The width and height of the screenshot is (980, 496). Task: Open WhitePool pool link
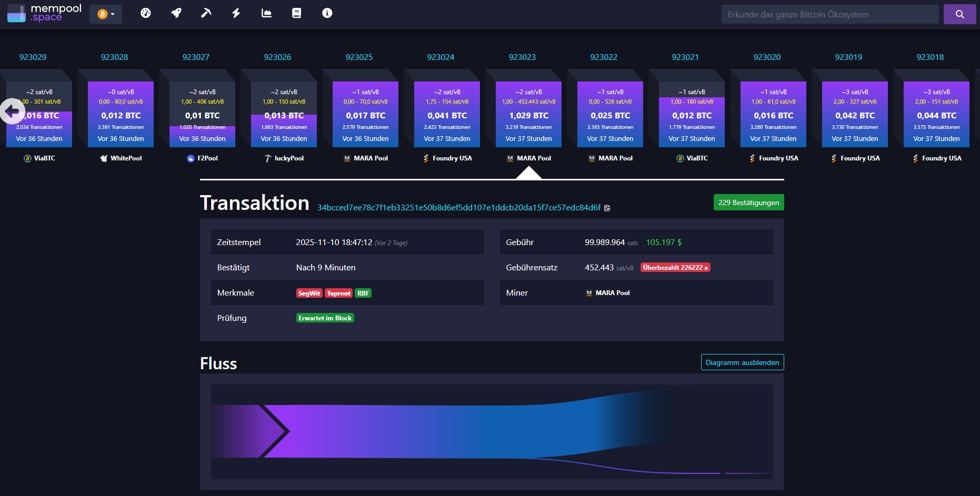click(x=121, y=158)
